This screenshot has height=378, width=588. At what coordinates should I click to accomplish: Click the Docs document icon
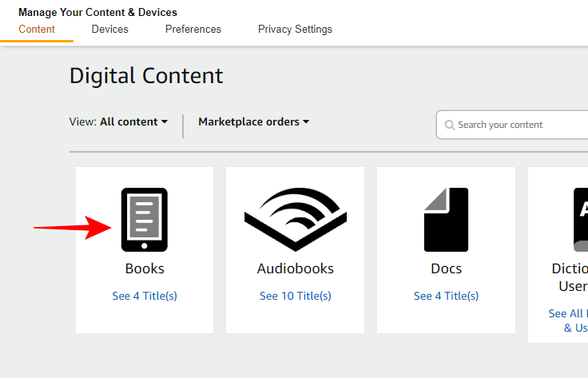(447, 220)
